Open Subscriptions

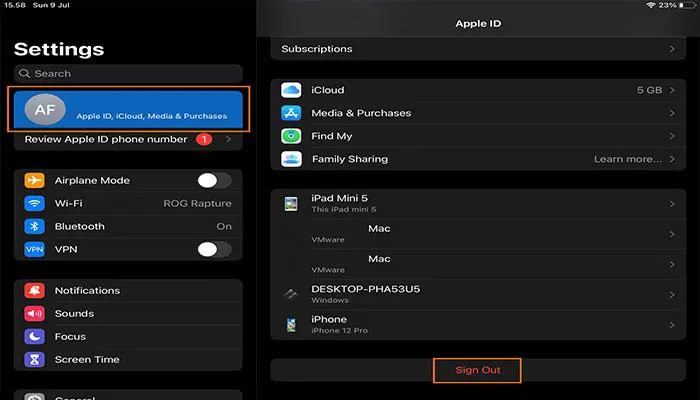point(478,49)
